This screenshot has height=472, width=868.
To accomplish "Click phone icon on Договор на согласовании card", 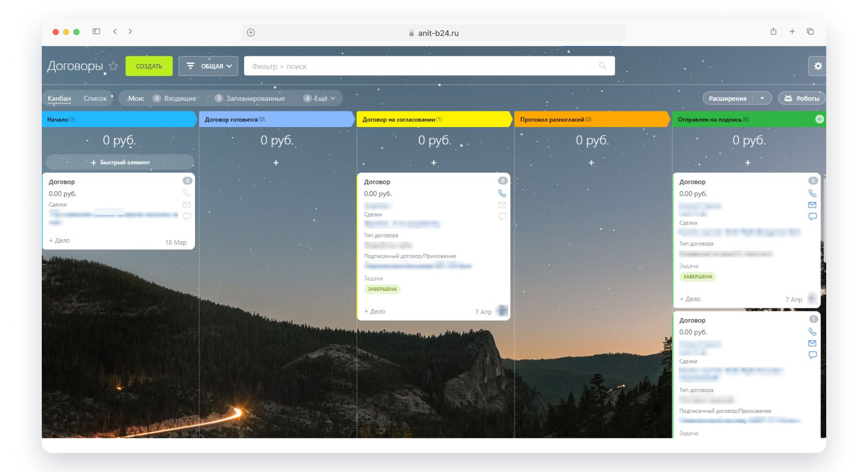I will click(x=502, y=193).
